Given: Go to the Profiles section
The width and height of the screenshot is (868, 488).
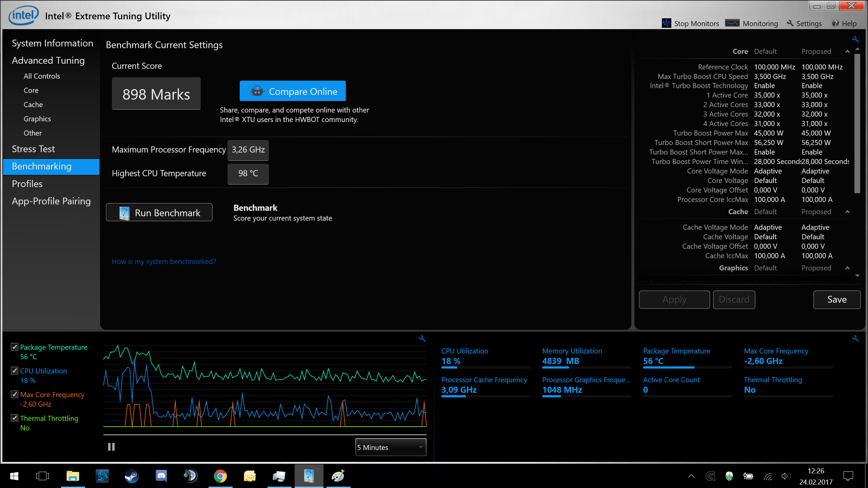Looking at the screenshot, I should tap(27, 184).
